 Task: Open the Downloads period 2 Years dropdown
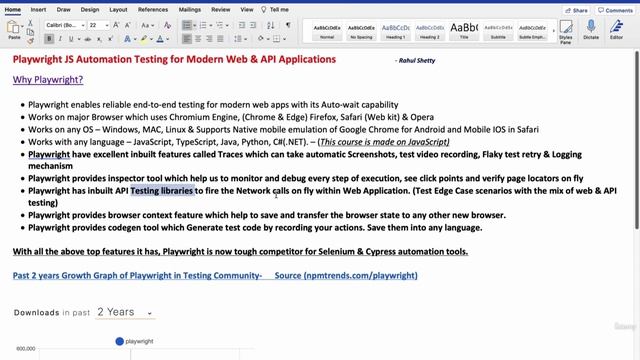125,312
